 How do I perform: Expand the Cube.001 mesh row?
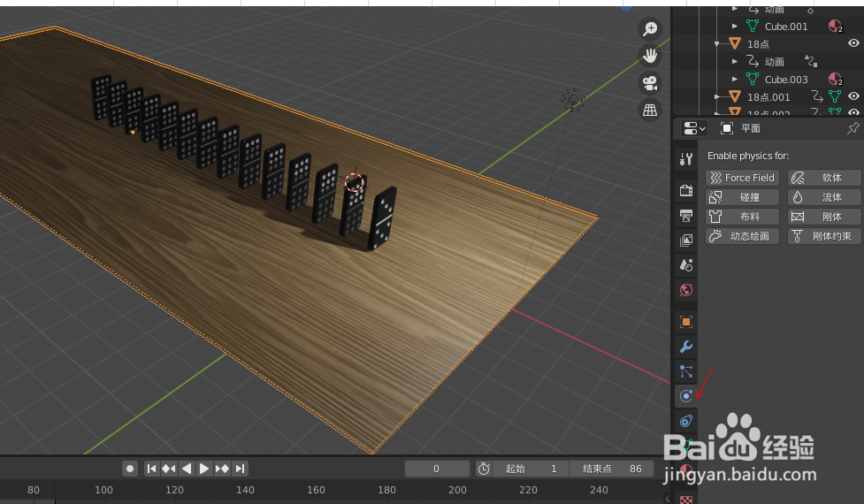(x=735, y=26)
